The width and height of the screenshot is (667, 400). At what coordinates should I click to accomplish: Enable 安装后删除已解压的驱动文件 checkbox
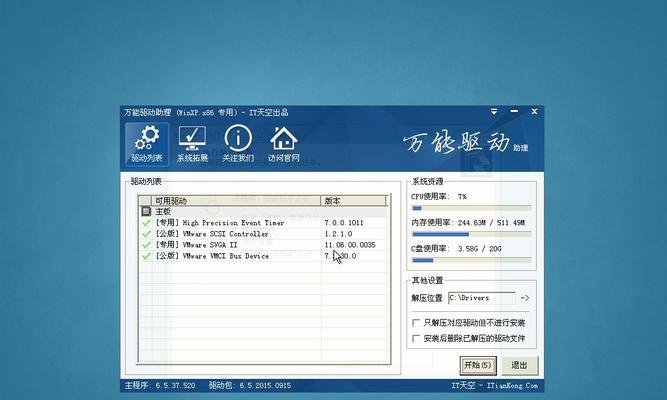click(x=416, y=338)
